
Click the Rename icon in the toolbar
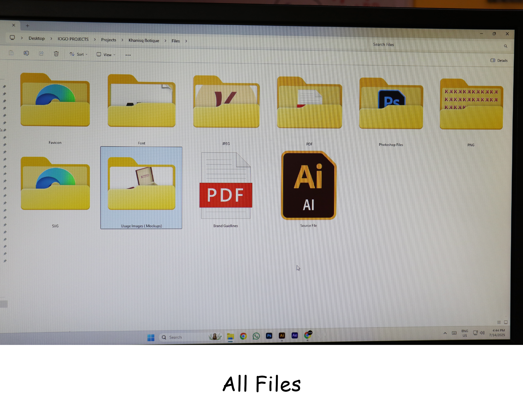pos(26,53)
